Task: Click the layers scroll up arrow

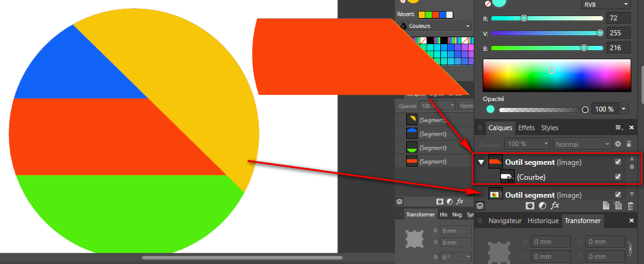Action: click(632, 158)
